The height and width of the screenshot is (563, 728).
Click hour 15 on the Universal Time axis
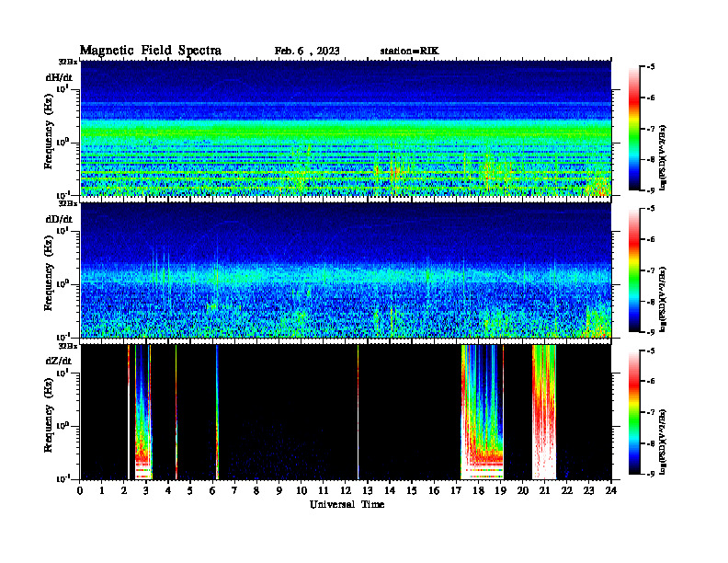point(412,490)
